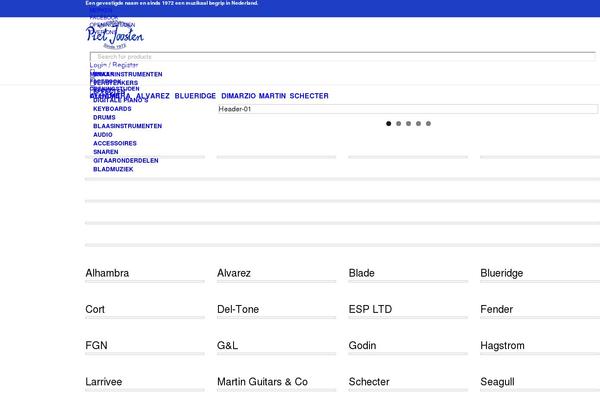Open the Alvarez brand in the grid
The image size is (600, 400).
point(234,273)
